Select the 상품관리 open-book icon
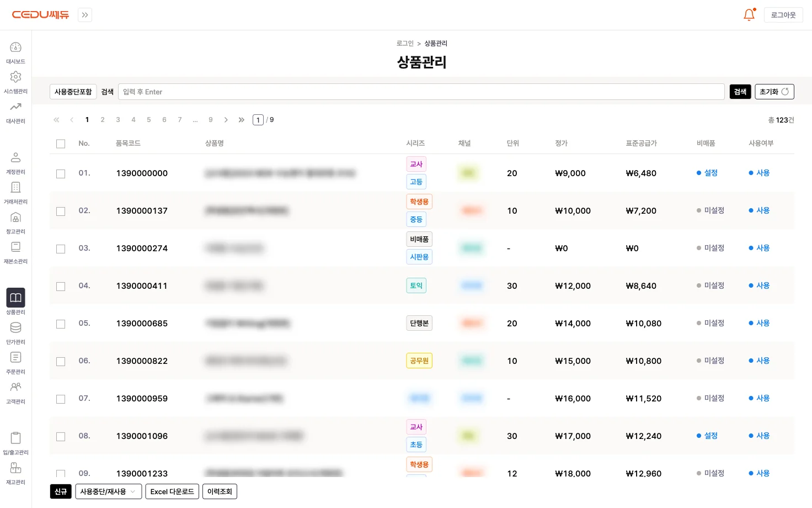812x508 pixels. coord(15,298)
